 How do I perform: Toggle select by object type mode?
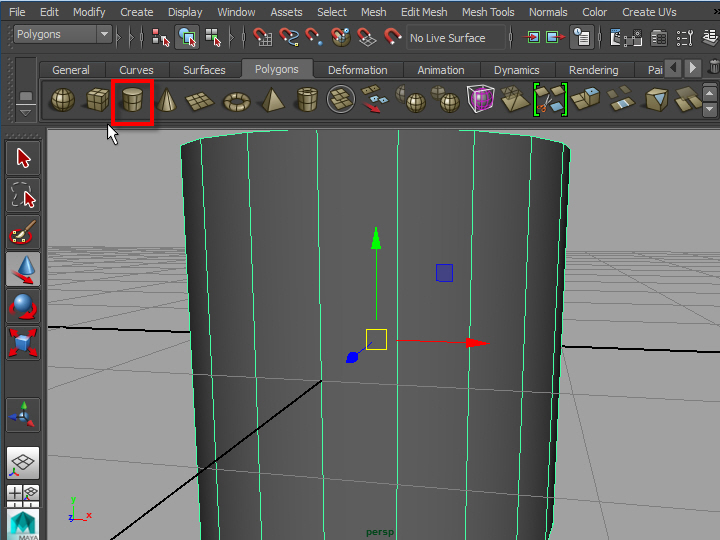pyautogui.click(x=187, y=38)
